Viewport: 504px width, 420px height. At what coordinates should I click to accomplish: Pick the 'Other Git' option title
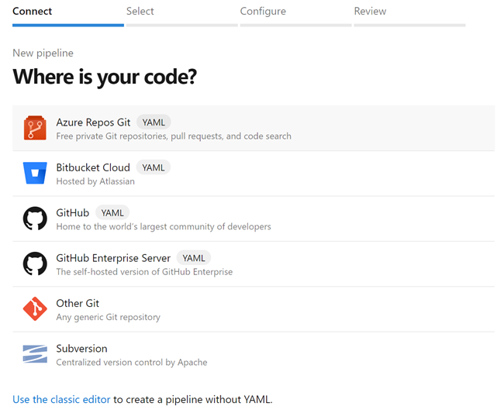coord(78,303)
